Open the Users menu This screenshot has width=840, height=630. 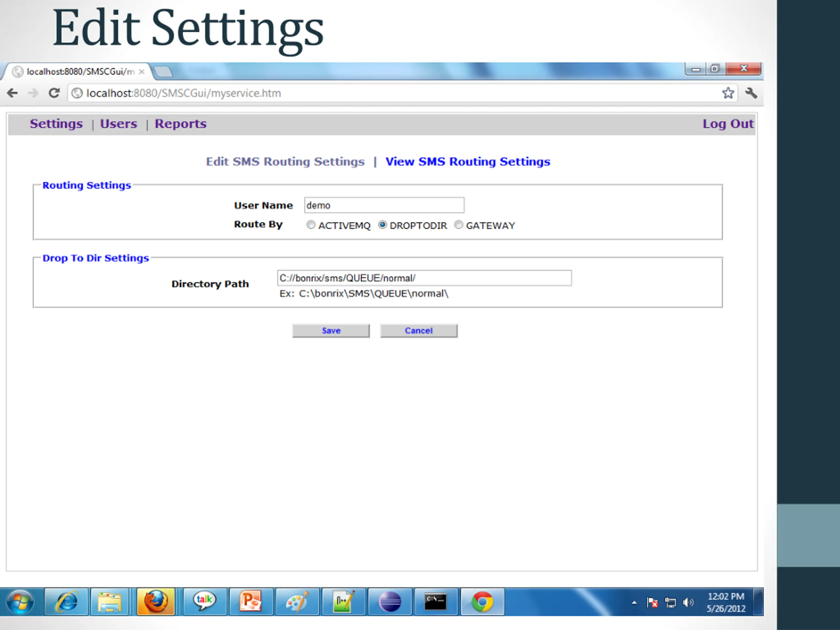(118, 124)
